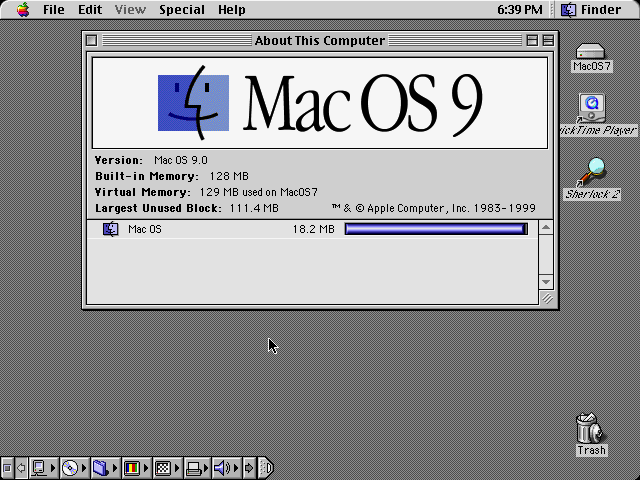Zoom the About This Computer window
The image size is (640, 480).
pyautogui.click(x=532, y=40)
